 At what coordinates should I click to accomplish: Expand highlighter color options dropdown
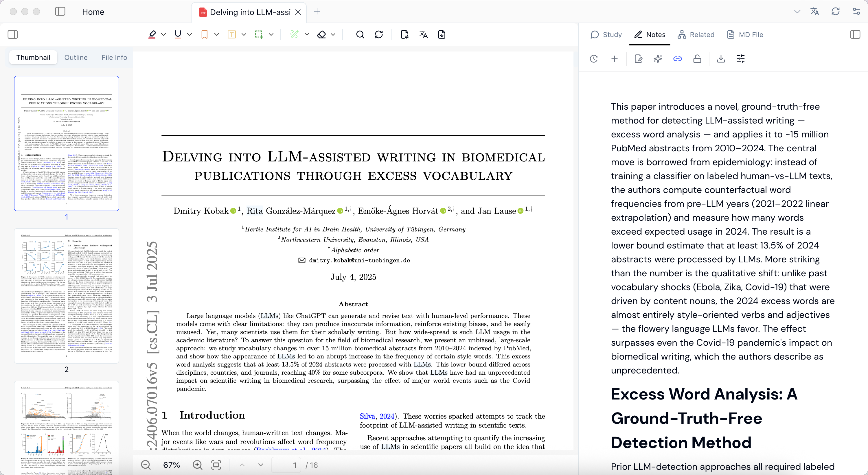click(x=163, y=34)
